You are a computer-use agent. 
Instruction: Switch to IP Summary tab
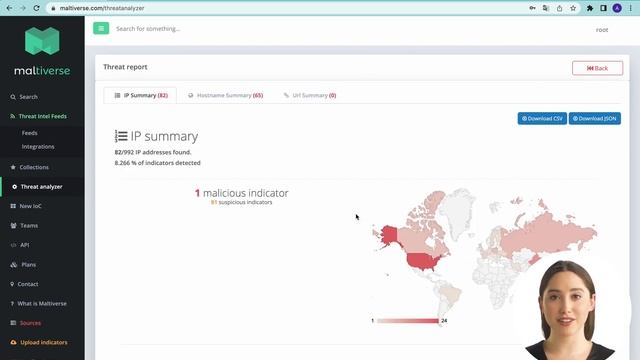[140, 95]
